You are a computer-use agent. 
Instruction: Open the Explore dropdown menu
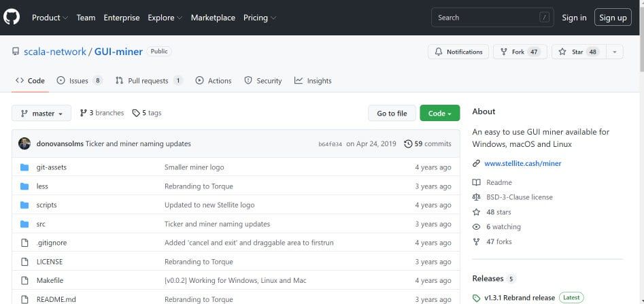click(x=165, y=18)
